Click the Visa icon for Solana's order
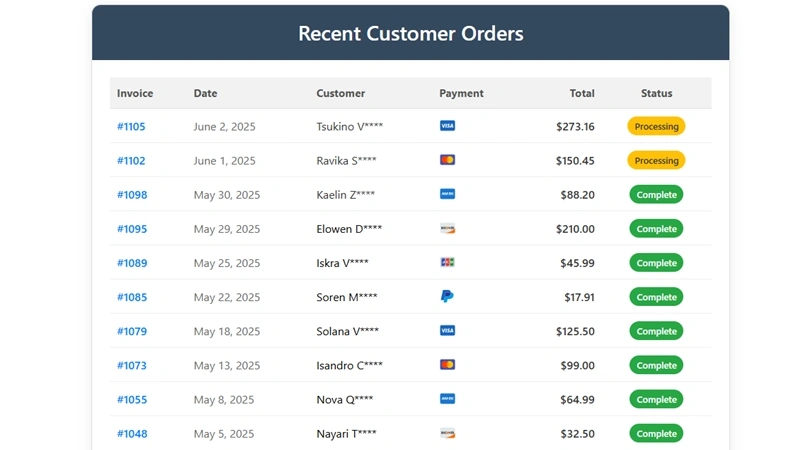 pyautogui.click(x=447, y=331)
